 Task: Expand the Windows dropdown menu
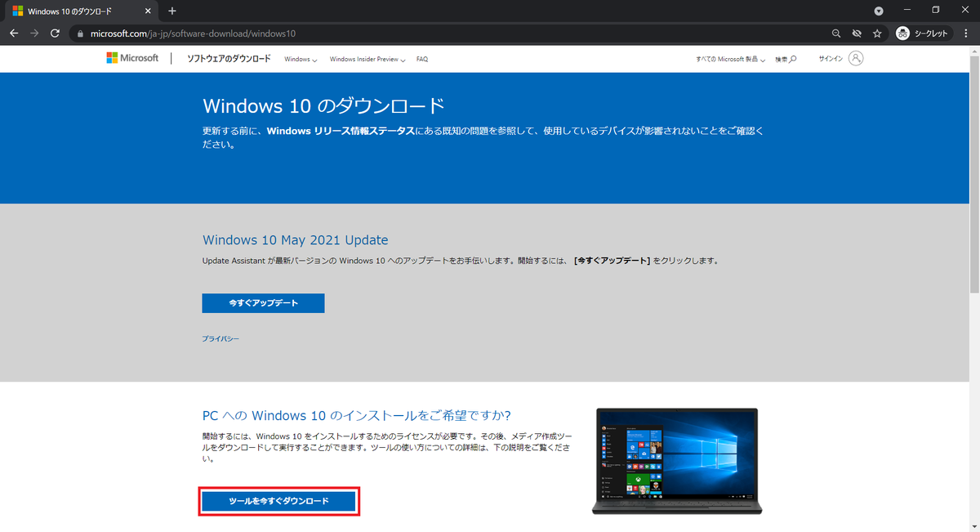[300, 59]
